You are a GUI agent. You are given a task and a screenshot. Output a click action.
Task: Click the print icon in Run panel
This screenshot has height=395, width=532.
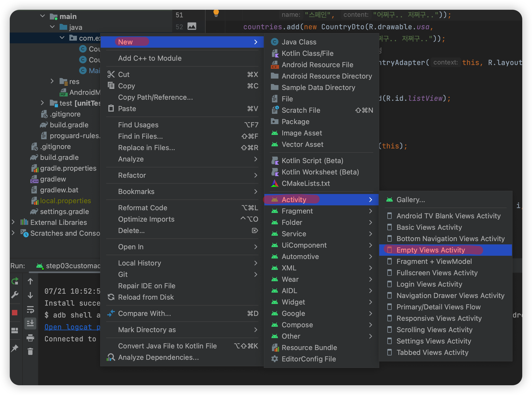(30, 338)
